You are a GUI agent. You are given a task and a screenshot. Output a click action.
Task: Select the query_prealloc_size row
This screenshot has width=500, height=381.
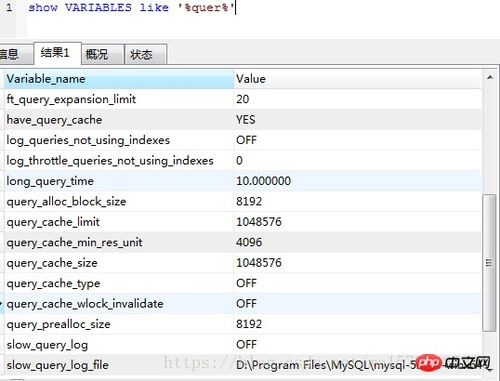point(243,324)
